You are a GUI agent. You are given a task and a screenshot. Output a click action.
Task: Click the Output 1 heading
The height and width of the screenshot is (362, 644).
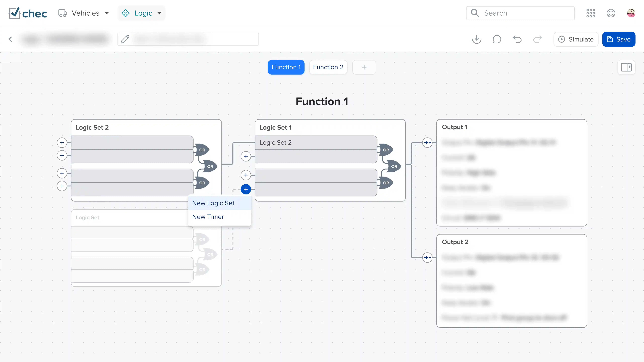click(454, 127)
